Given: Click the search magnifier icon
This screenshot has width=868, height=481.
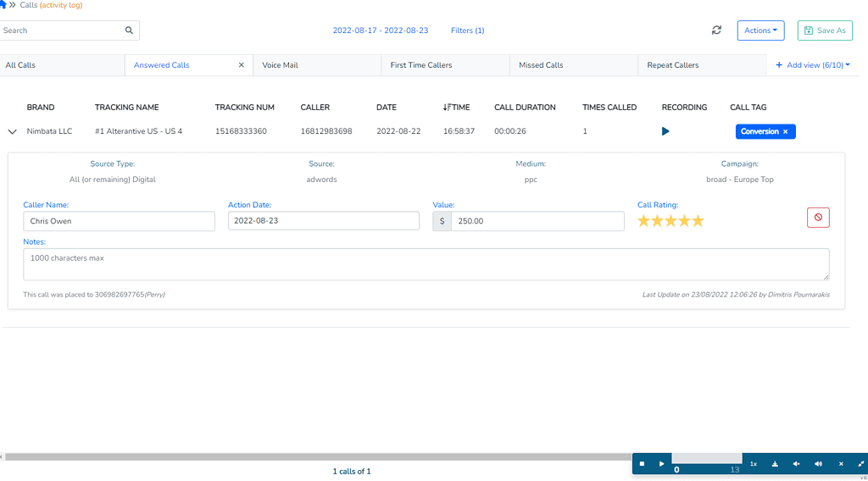Looking at the screenshot, I should 129,30.
